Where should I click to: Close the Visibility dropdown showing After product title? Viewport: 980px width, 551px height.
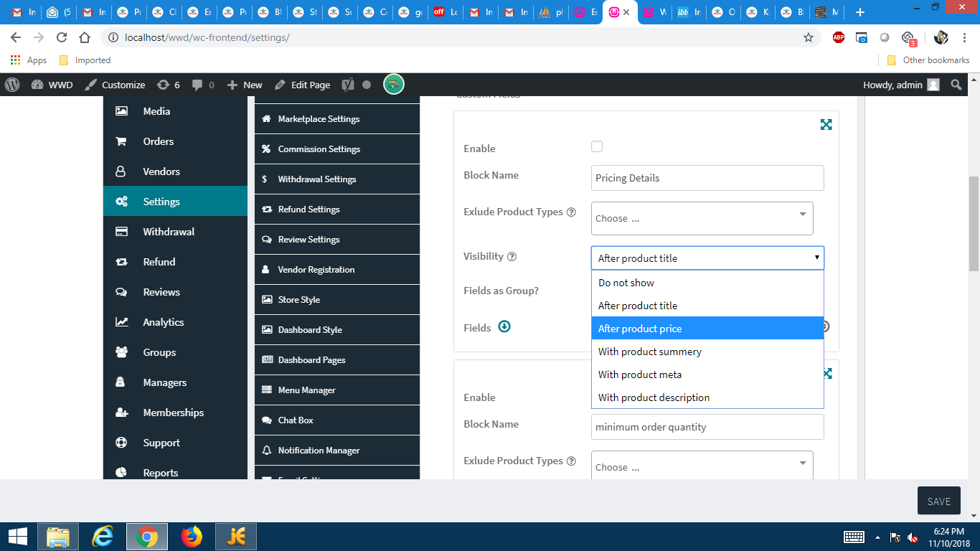click(x=707, y=258)
